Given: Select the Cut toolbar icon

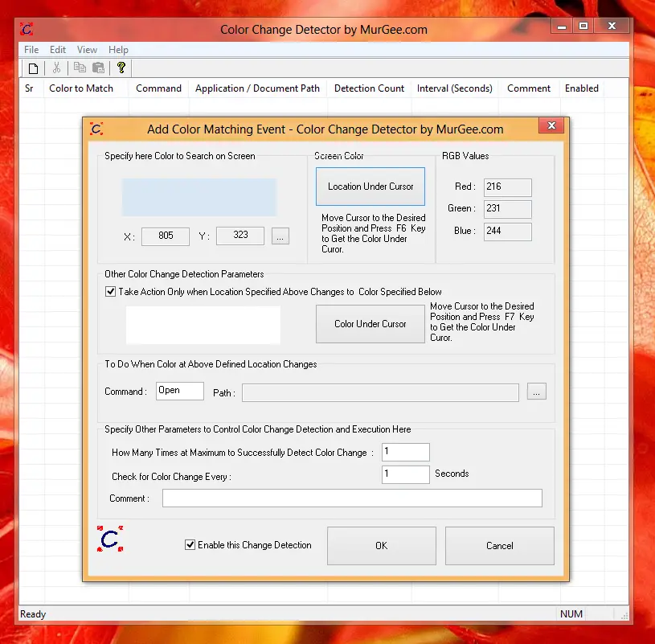Looking at the screenshot, I should pyautogui.click(x=56, y=68).
